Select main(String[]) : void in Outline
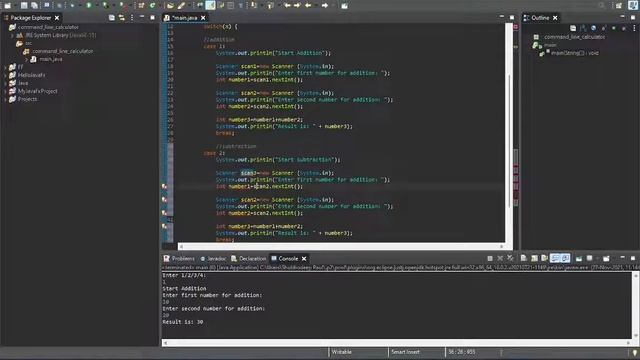The width and height of the screenshot is (640, 360). (x=575, y=53)
